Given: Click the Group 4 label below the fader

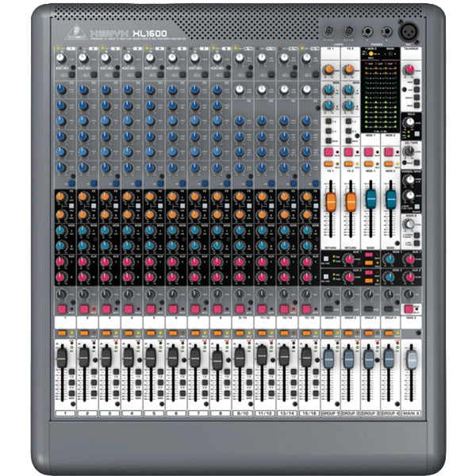Looking at the screenshot, I should tap(389, 414).
